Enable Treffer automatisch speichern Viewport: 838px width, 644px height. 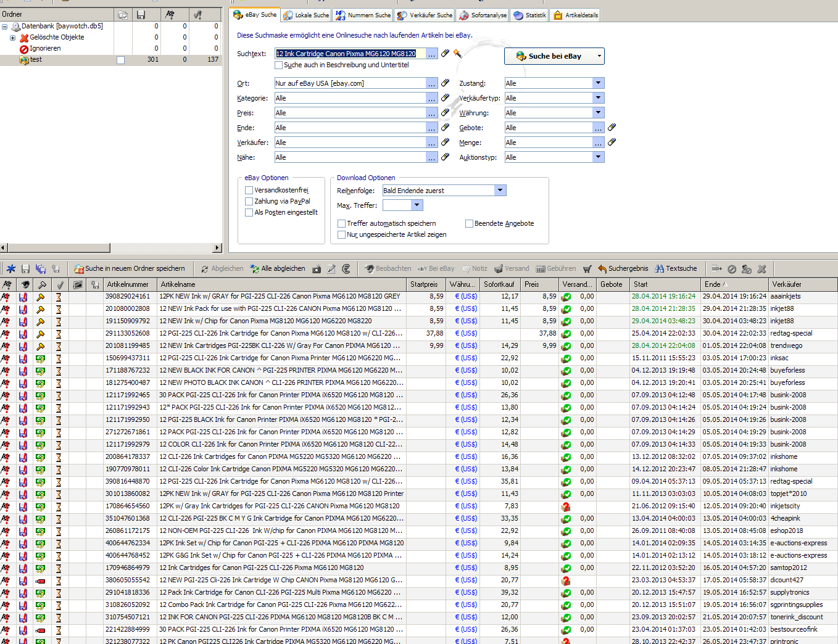click(x=341, y=223)
